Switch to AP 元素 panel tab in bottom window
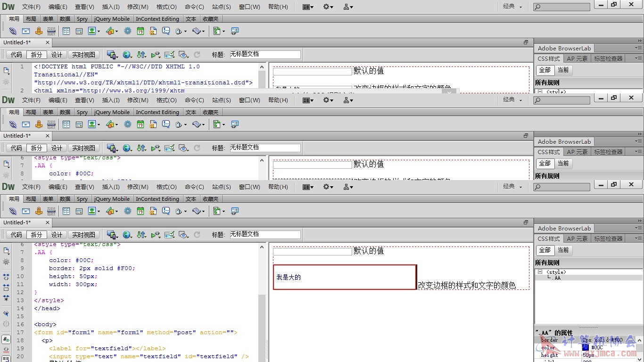Screen dimensions: 644x362 pyautogui.click(x=577, y=239)
